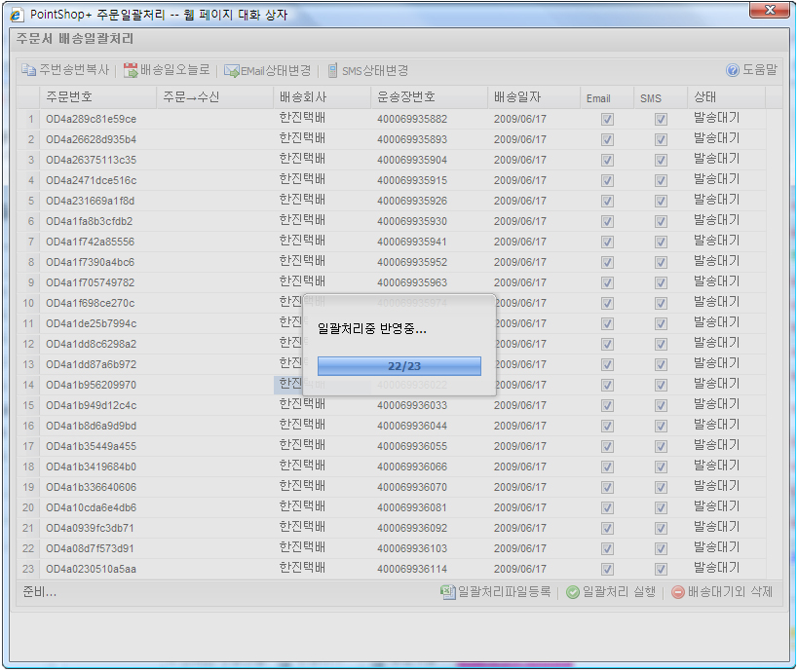Screen dimensions: 798x672
Task: Click the SMS상태변경 phone icon
Action: pyautogui.click(x=333, y=70)
